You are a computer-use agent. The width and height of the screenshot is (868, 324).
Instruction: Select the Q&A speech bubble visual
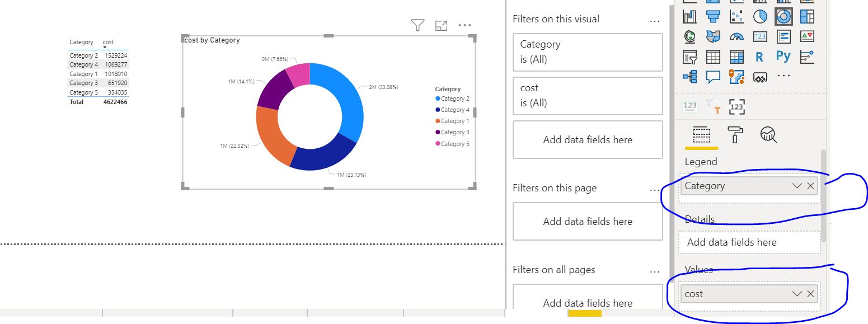[x=712, y=76]
